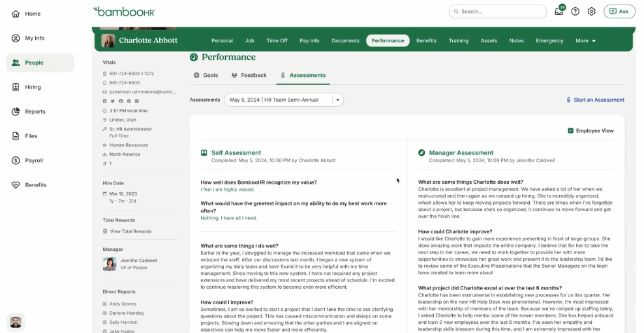Screen dimensions: 644x333
Task: Select the Performance tab
Action: click(388, 40)
